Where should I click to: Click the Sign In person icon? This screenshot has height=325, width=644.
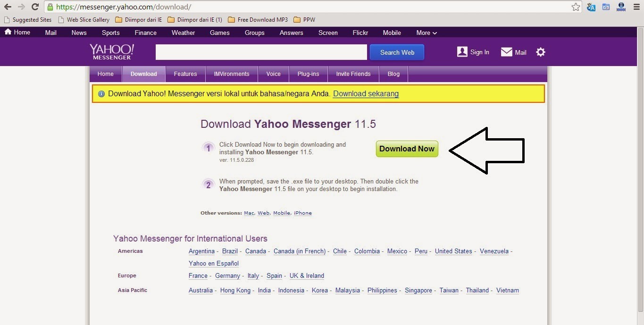coord(462,52)
